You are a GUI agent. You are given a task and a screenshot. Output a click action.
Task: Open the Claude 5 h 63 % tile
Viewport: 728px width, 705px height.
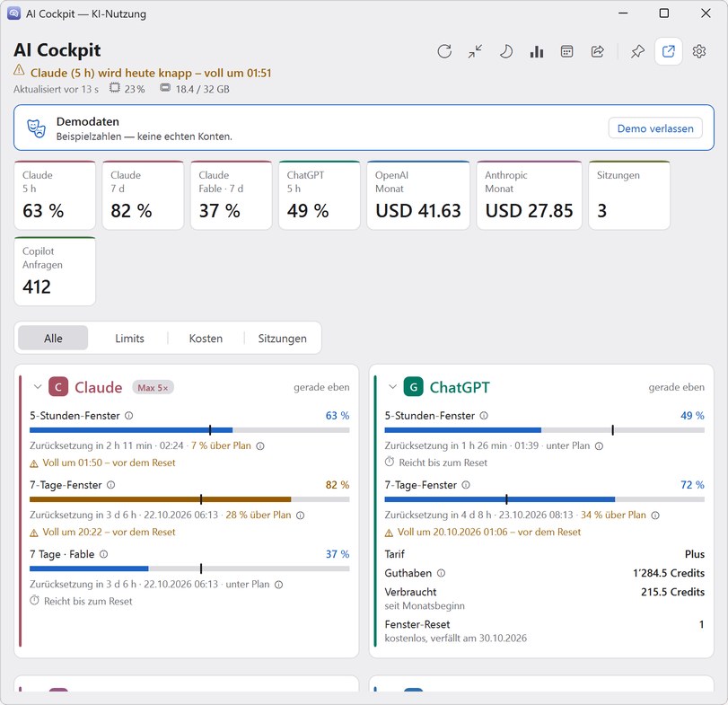click(55, 195)
